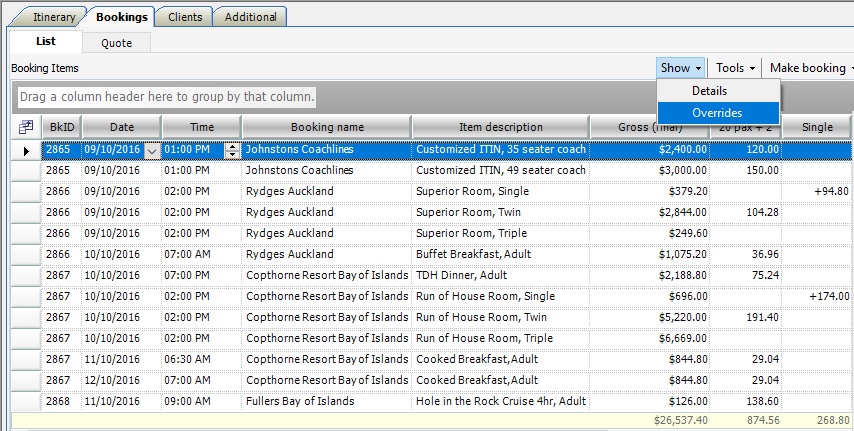Sort by Item description column header
The height and width of the screenshot is (431, 854).
coord(500,127)
